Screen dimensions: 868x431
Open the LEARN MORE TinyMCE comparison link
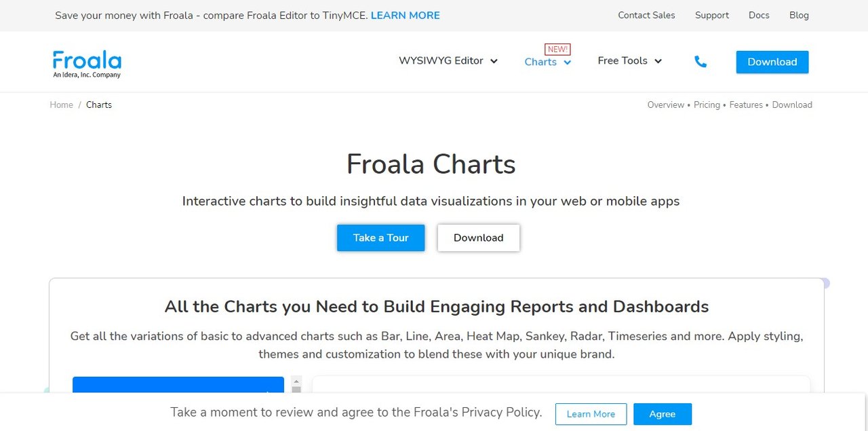click(x=406, y=15)
